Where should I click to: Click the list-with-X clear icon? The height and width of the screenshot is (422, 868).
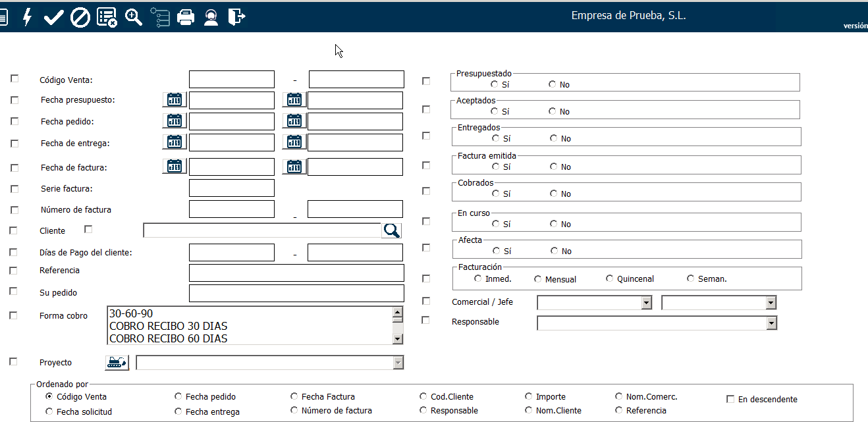click(107, 17)
